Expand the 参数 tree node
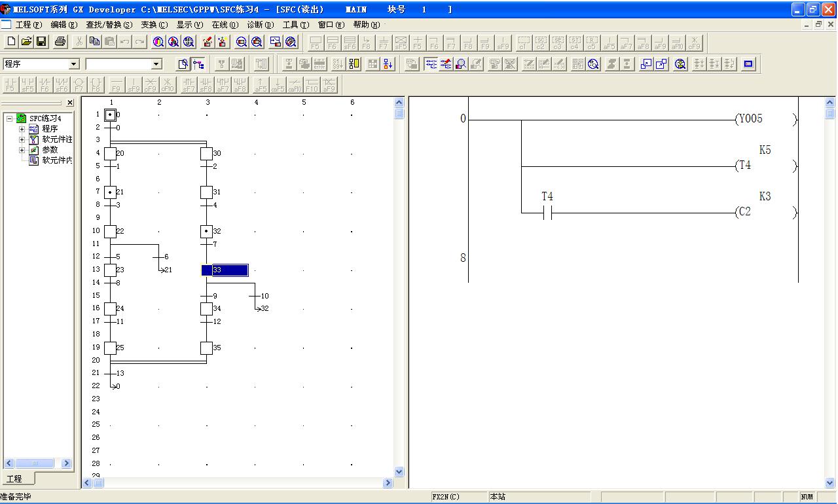Image resolution: width=838 pixels, height=504 pixels. 22,150
